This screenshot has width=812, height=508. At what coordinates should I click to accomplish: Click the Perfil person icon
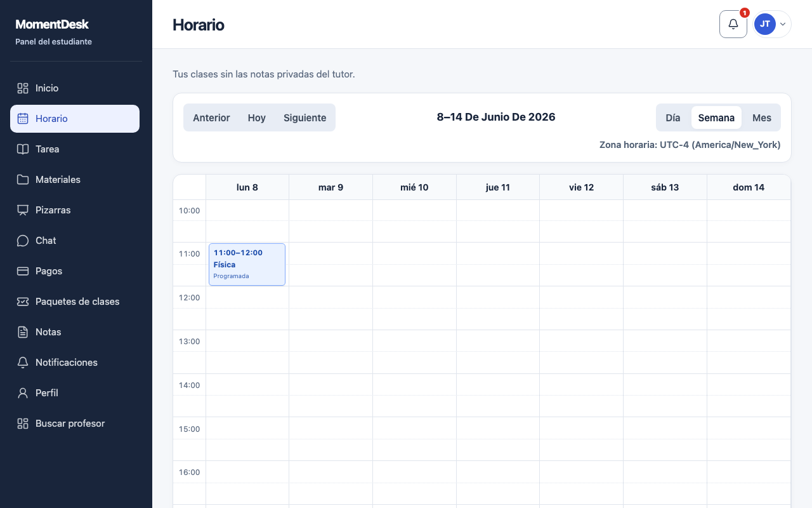tap(23, 393)
